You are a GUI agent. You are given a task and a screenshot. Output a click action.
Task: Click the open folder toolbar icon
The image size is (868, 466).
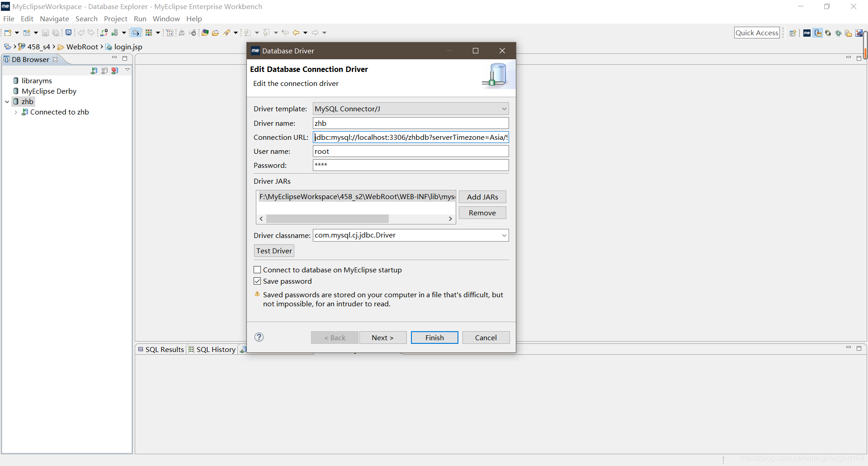coord(216,33)
